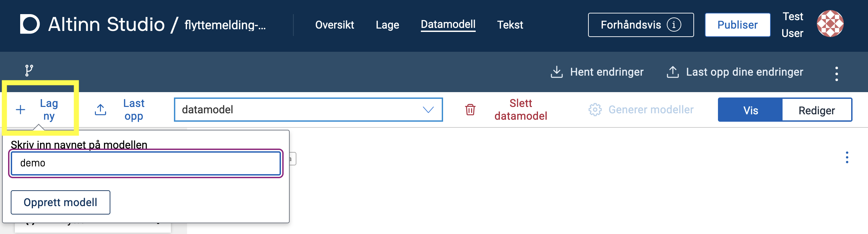Focus the model name input field

click(146, 163)
